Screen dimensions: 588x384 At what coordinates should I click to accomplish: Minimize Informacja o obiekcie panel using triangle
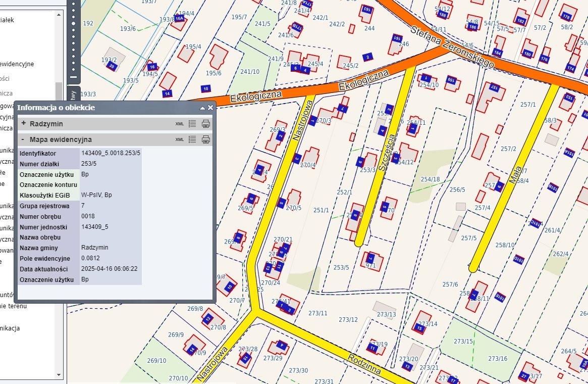pyautogui.click(x=202, y=108)
